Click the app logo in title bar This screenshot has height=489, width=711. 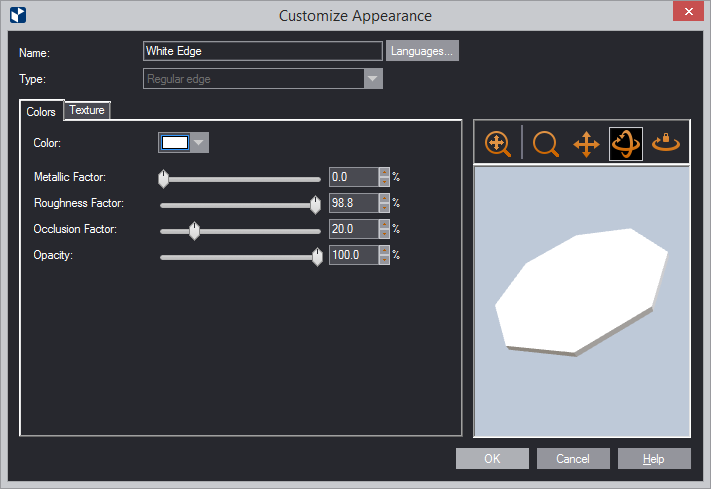click(18, 15)
